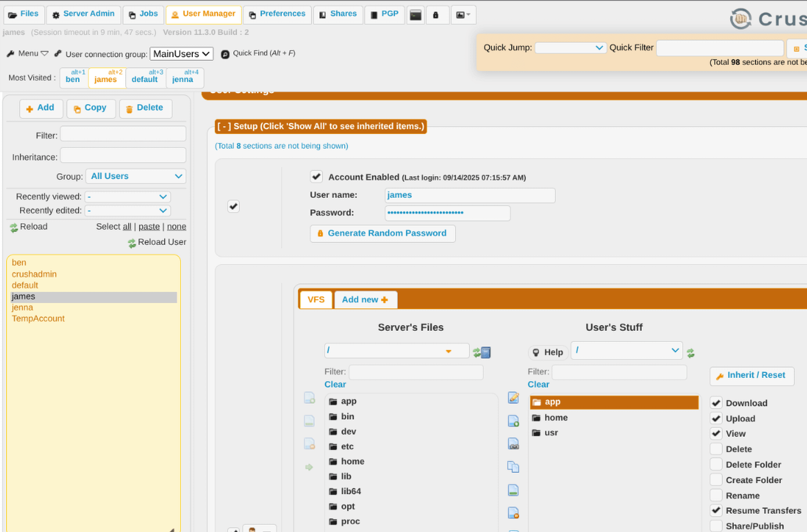Select user TempAccount in list
Image resolution: width=807 pixels, height=532 pixels.
click(38, 319)
